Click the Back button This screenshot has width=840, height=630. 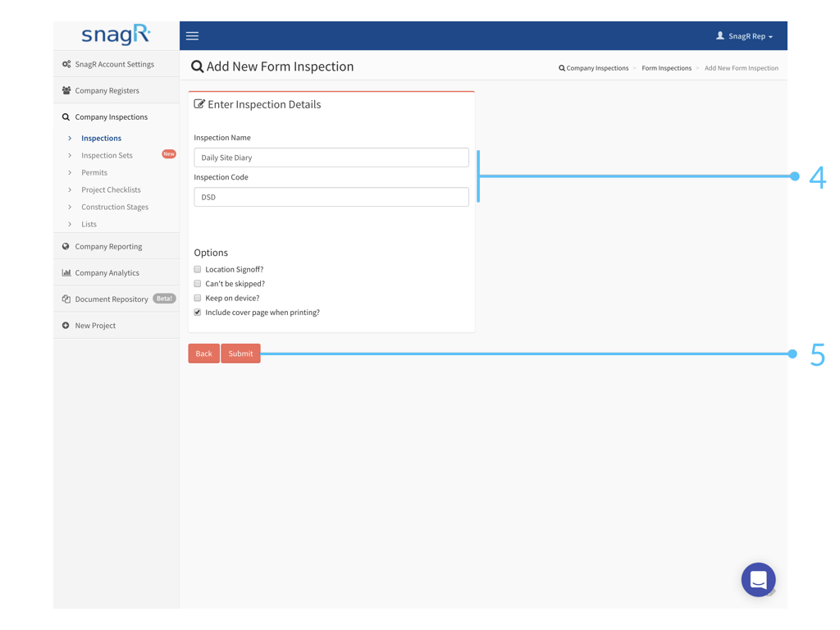coord(203,354)
